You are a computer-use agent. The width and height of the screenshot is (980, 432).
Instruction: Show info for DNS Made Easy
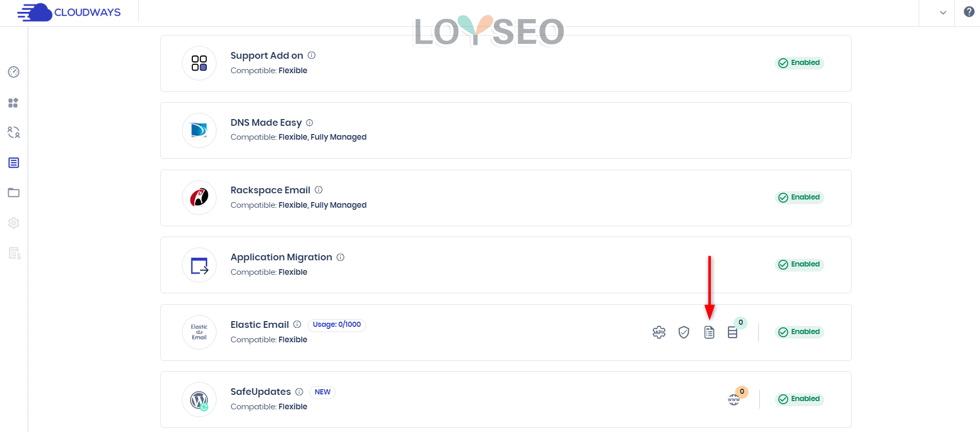point(309,123)
